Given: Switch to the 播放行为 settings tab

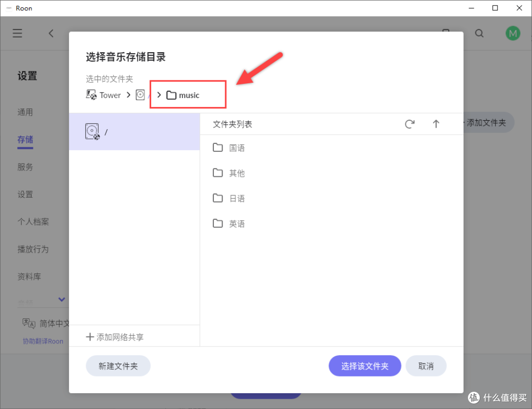Looking at the screenshot, I should tap(33, 249).
